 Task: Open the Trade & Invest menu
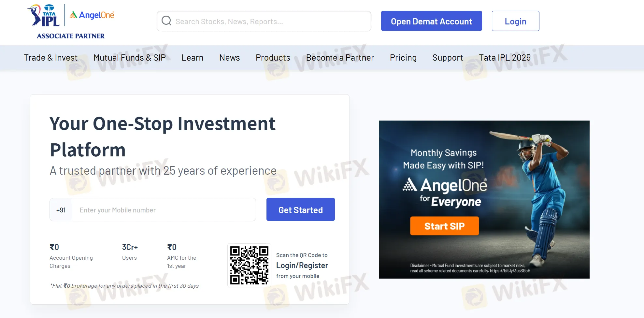pyautogui.click(x=51, y=58)
